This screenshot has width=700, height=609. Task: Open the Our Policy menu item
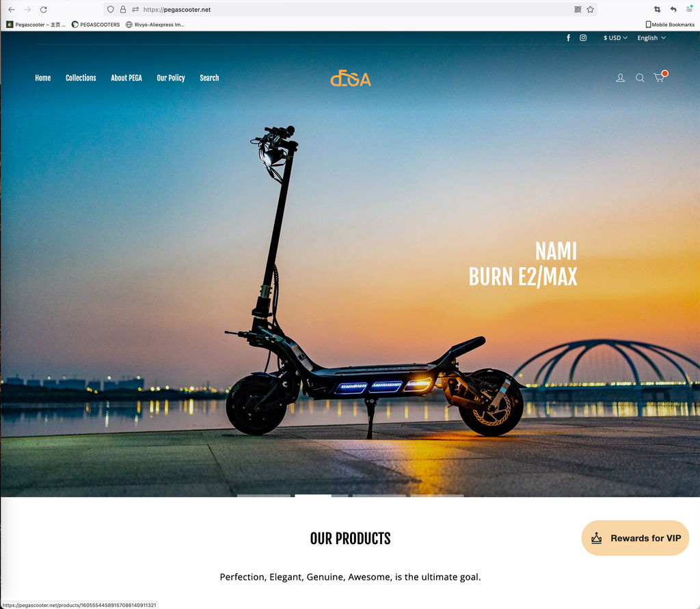171,78
